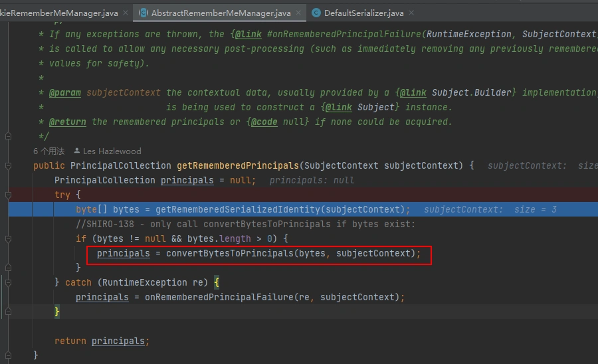Click the class icon on DefaultSerializer.java tab

316,13
